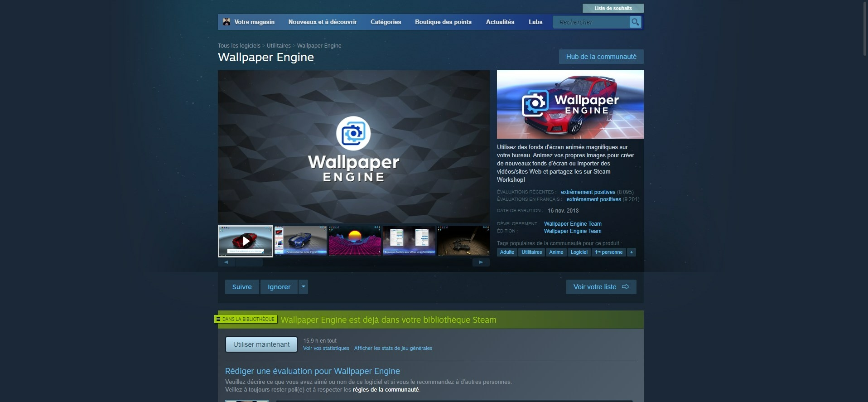This screenshot has width=868, height=402.
Task: Play the video thumbnail with play icon
Action: [x=246, y=241]
